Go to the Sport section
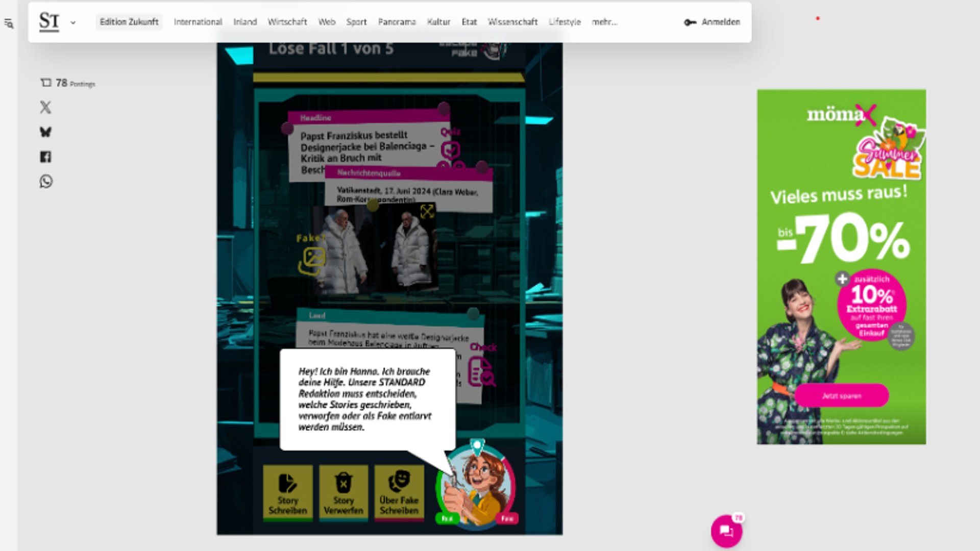 pos(356,22)
